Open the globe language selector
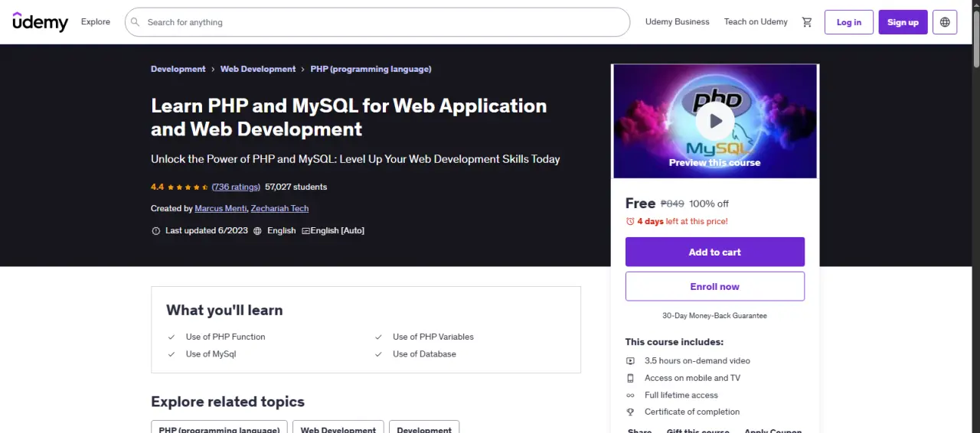Viewport: 980px width, 433px height. pos(945,22)
